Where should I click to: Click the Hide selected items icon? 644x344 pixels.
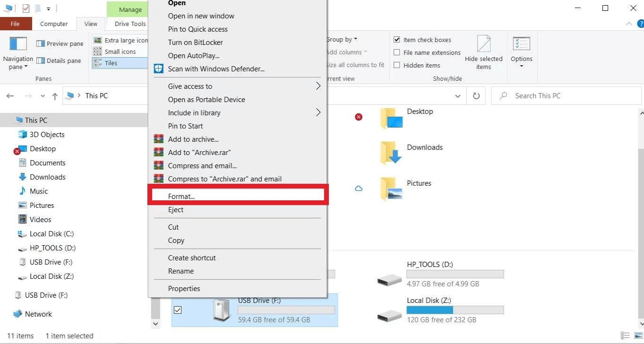(x=483, y=44)
